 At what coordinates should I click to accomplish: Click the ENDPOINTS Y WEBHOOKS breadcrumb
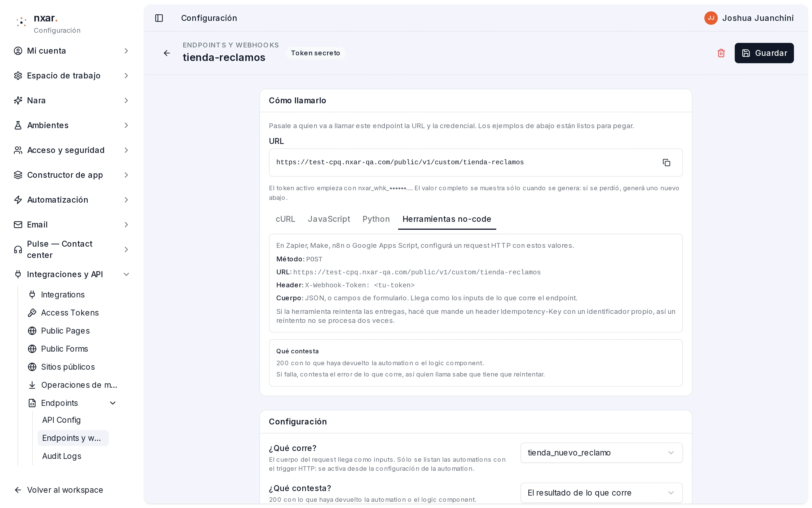pos(231,45)
